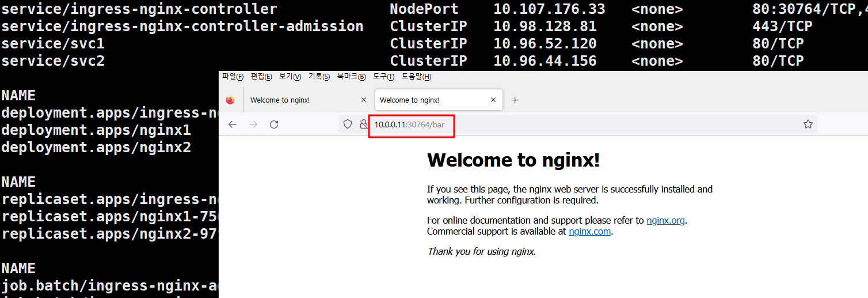
Task: Select the Thank you for using nginx. text
Action: (x=482, y=251)
